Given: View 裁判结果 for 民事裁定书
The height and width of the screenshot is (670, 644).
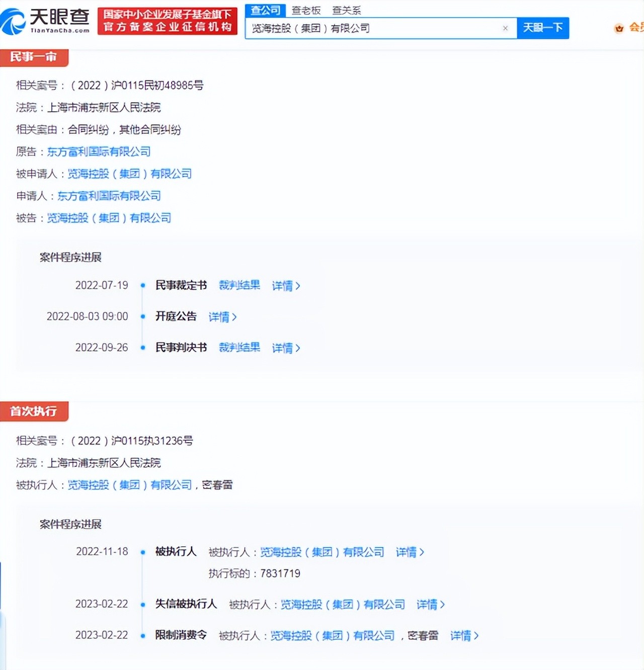Looking at the screenshot, I should coord(239,285).
